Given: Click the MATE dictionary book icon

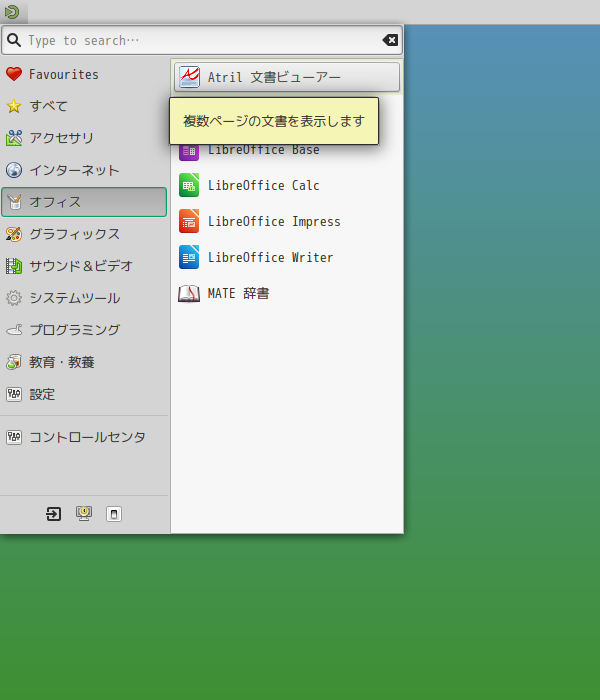Looking at the screenshot, I should [x=189, y=294].
